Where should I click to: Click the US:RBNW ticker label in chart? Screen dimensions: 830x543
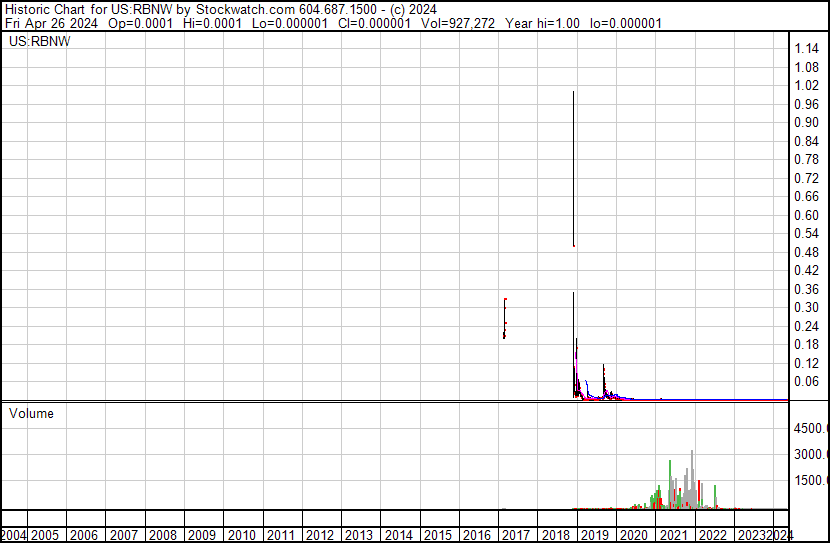[x=40, y=41]
